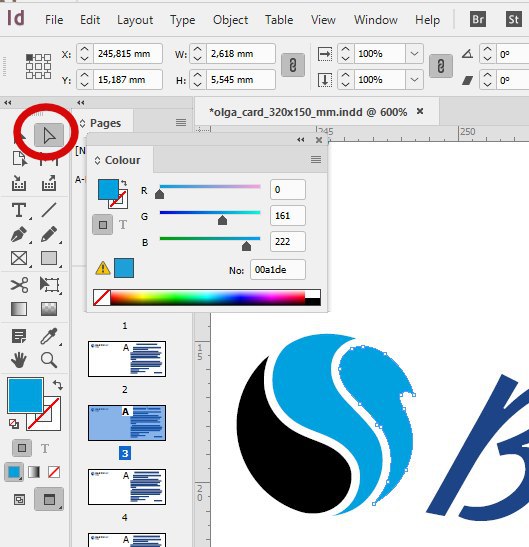
Task: Select the Note tool
Action: coord(19,336)
